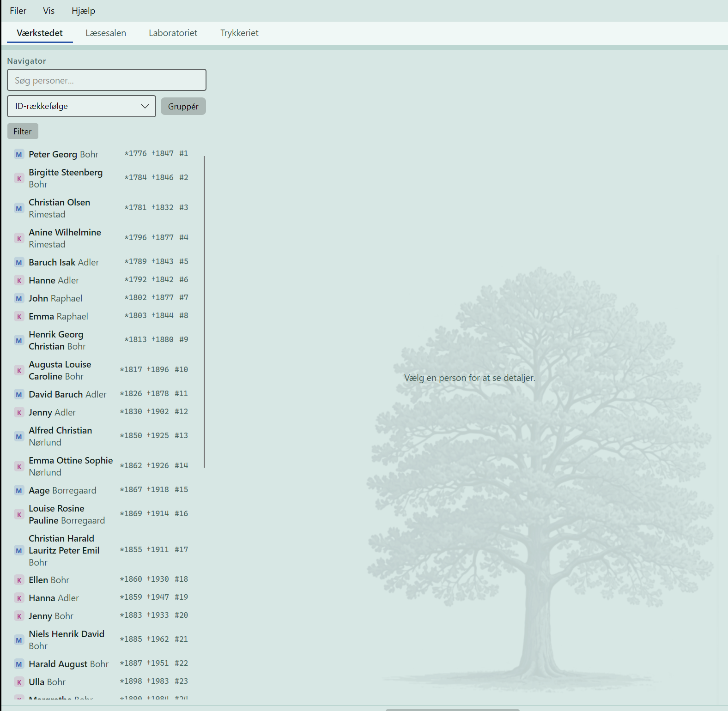Select Augusta Louise Caroline Bohr
The height and width of the screenshot is (711, 728).
pyautogui.click(x=102, y=370)
